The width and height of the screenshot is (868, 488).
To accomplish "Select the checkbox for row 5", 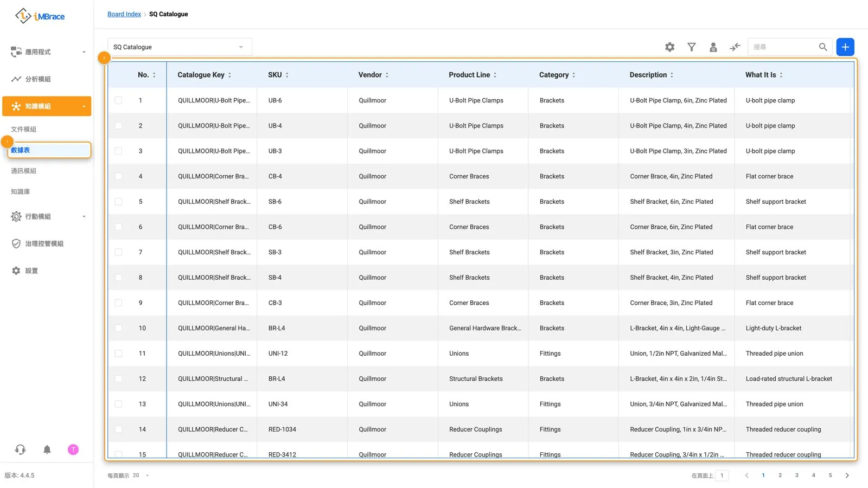I will pos(118,202).
